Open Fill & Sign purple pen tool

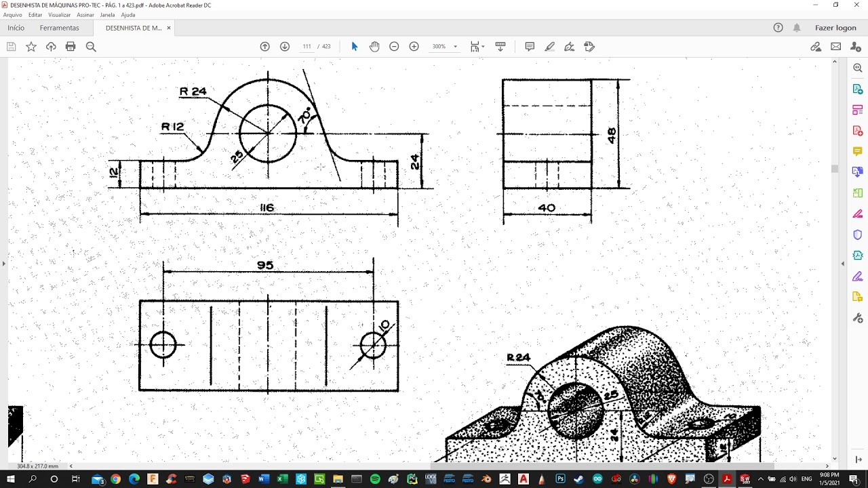click(858, 276)
